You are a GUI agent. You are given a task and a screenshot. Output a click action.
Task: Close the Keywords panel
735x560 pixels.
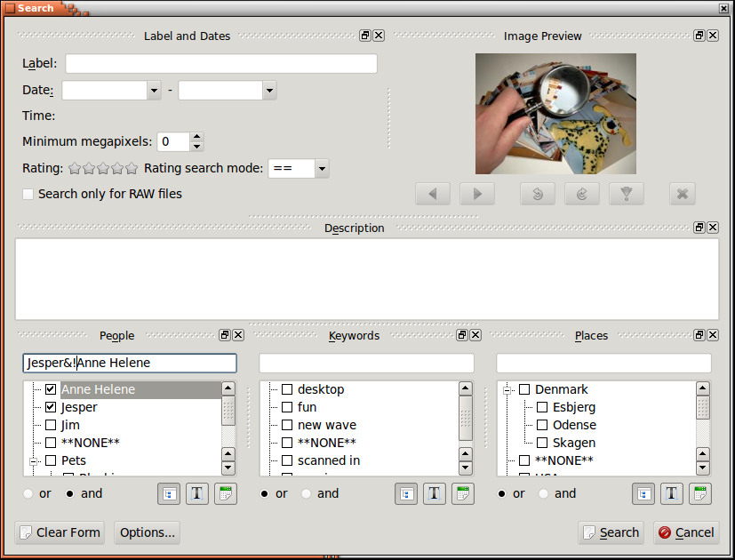pos(475,335)
